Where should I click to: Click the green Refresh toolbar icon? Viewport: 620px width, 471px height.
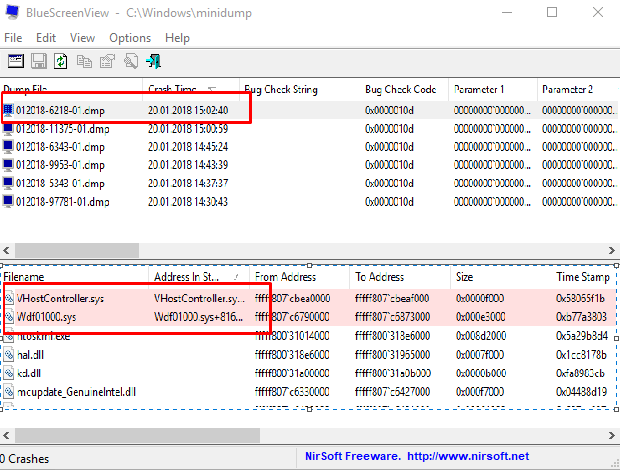pyautogui.click(x=61, y=62)
